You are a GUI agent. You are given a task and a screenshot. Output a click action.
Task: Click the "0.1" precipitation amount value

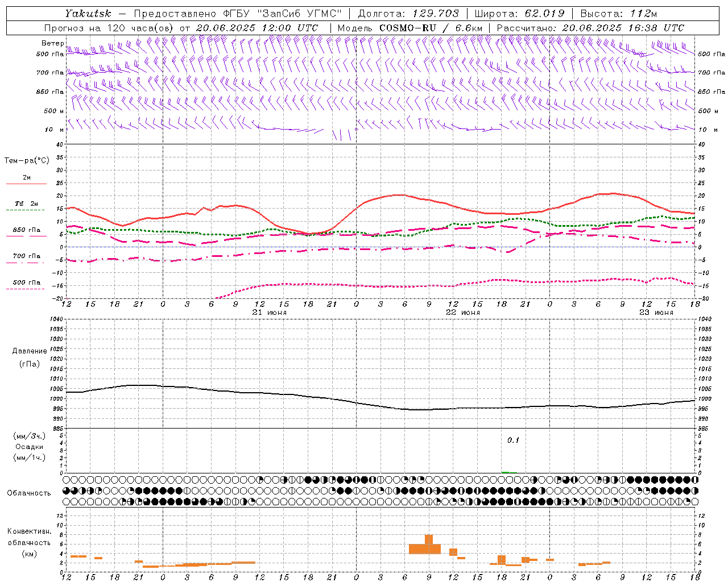pos(514,440)
